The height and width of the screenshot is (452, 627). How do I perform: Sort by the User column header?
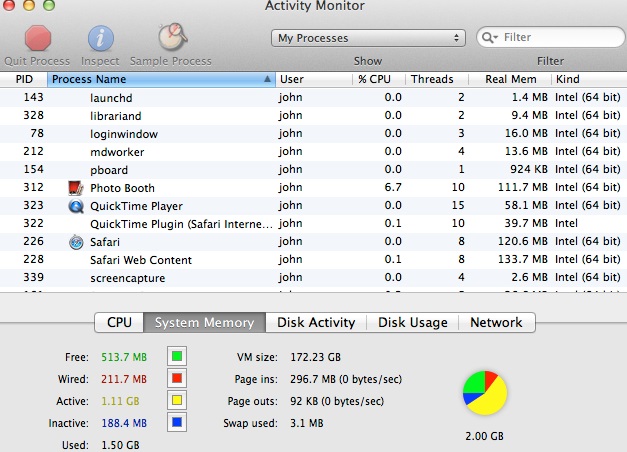[314, 79]
